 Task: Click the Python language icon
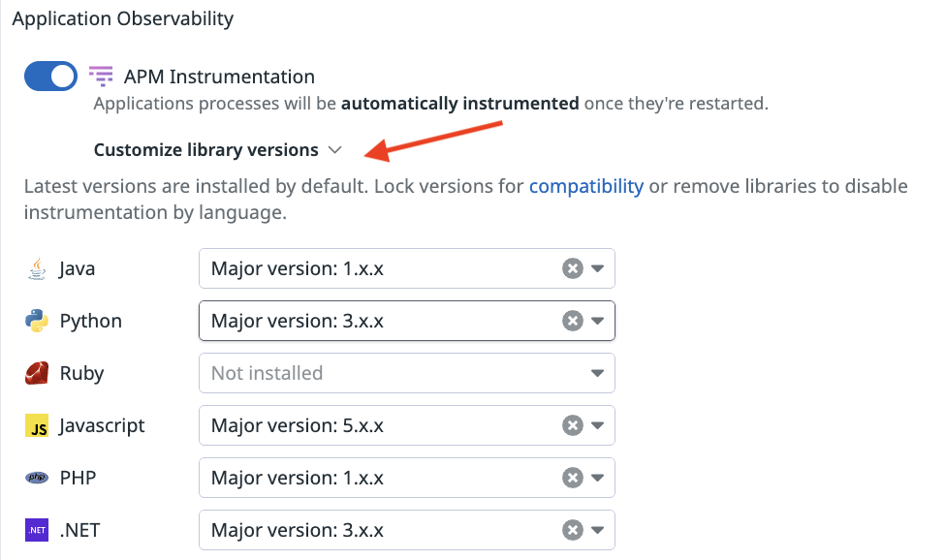[x=37, y=321]
